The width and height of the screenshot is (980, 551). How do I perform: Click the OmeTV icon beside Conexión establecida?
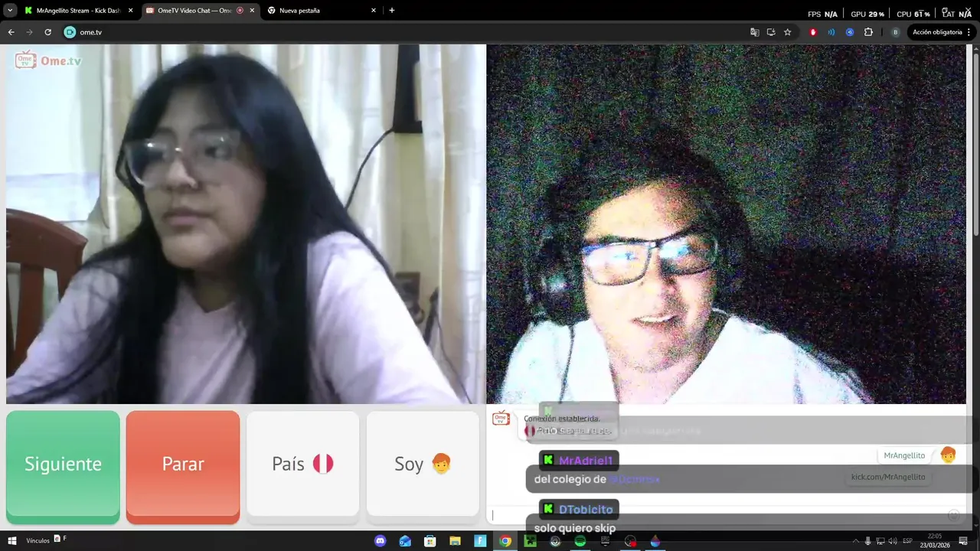tap(501, 418)
